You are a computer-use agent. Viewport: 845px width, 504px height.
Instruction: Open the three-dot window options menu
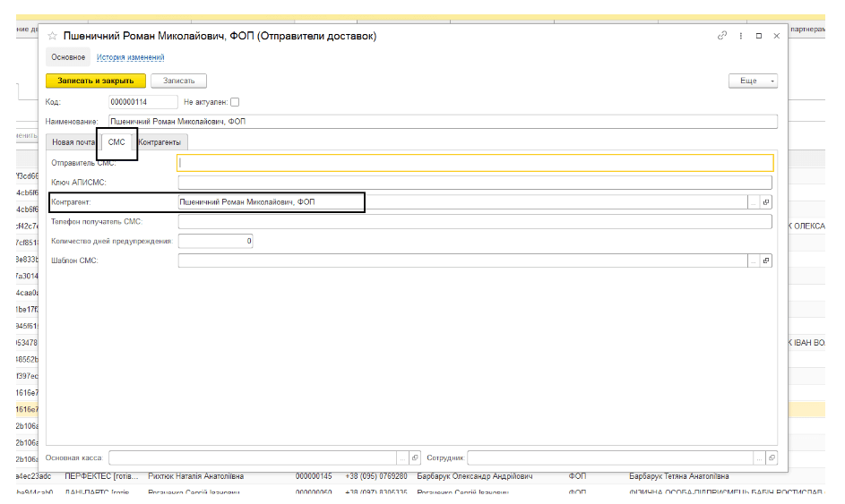740,36
